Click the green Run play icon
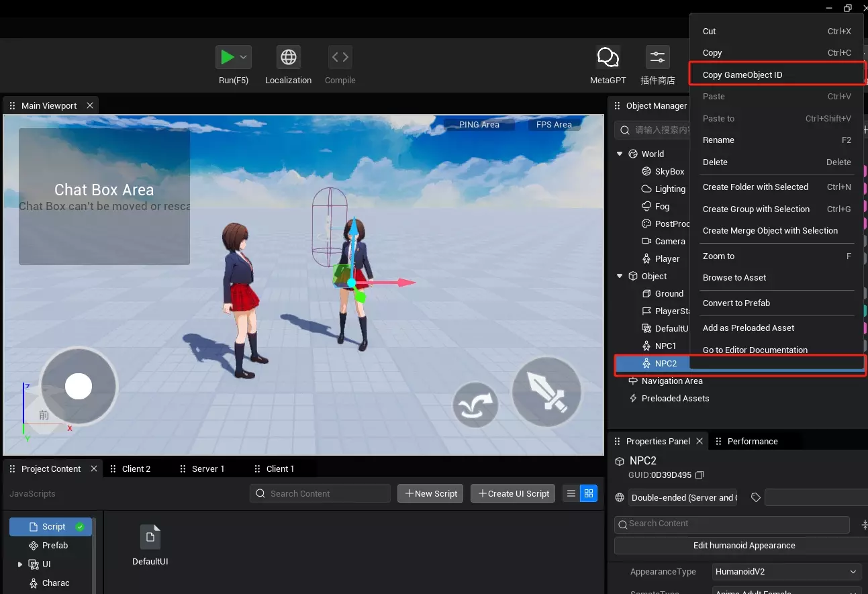 [228, 57]
